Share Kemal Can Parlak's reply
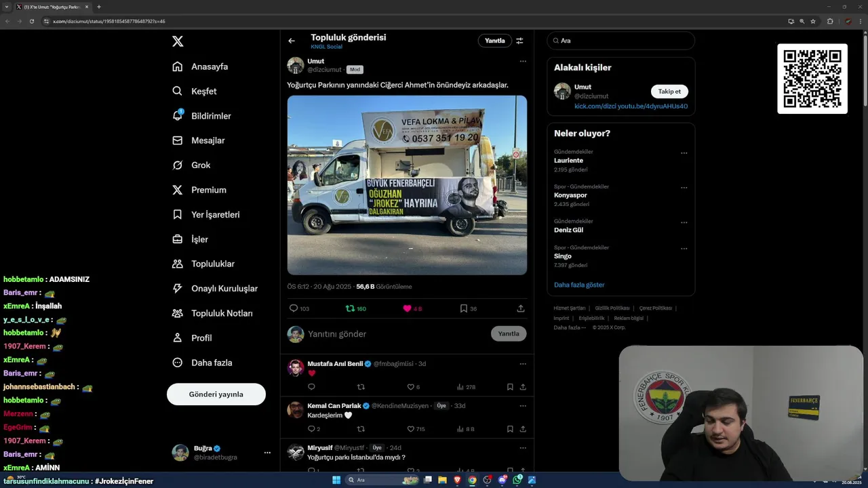The height and width of the screenshot is (488, 868). pyautogui.click(x=523, y=429)
